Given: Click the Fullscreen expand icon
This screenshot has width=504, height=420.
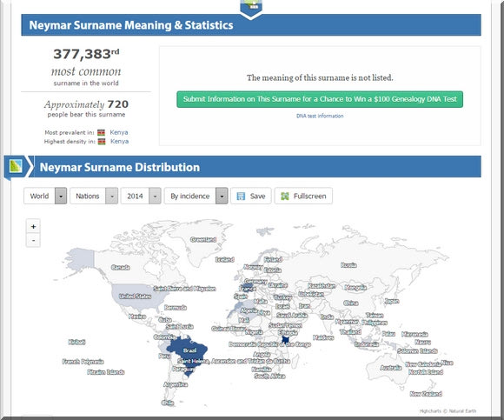Looking at the screenshot, I should (285, 197).
